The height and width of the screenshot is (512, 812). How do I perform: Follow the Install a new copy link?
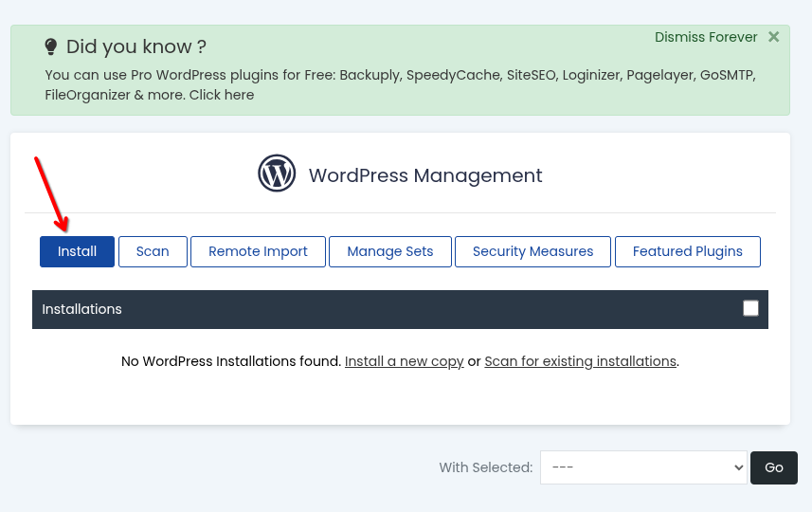click(405, 361)
